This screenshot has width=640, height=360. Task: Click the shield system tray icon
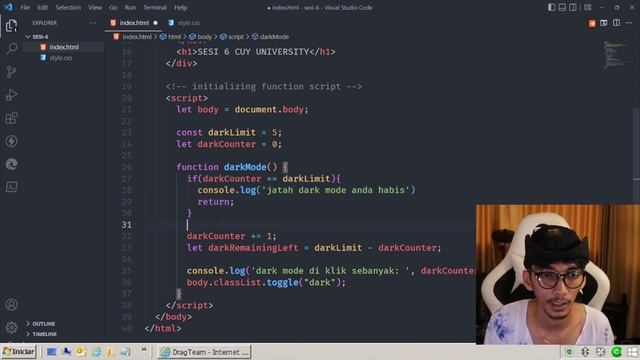569,352
